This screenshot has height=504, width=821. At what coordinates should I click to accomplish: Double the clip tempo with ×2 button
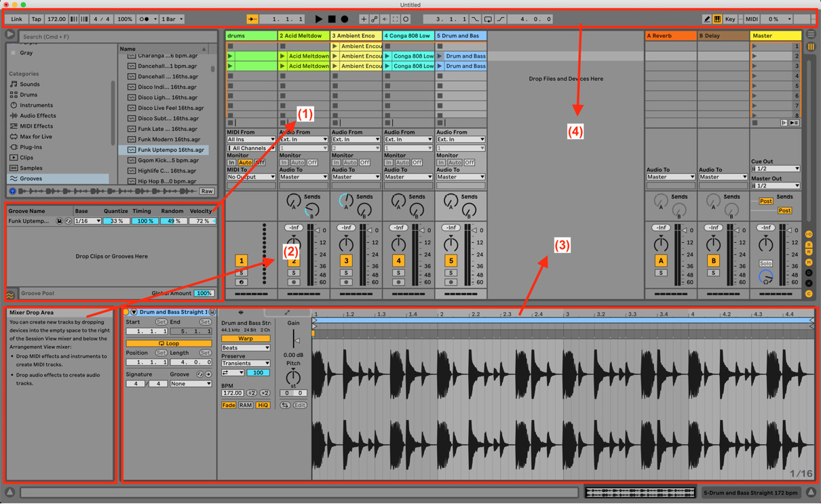(x=265, y=393)
